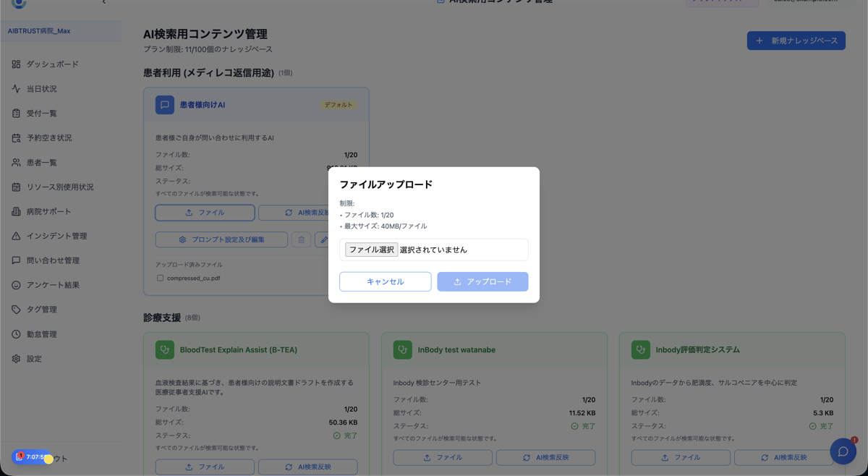Click the タグ管理 tag icon in sidebar
The width and height of the screenshot is (868, 476).
tap(14, 310)
